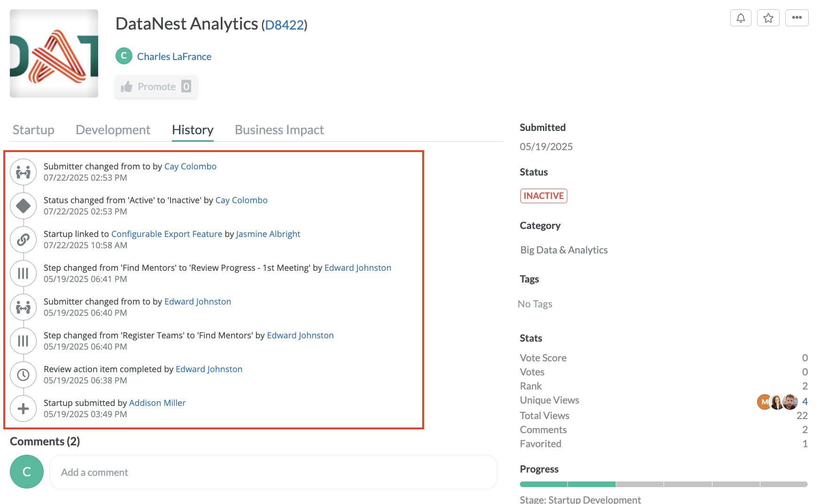Open the Business Impact tab

279,130
